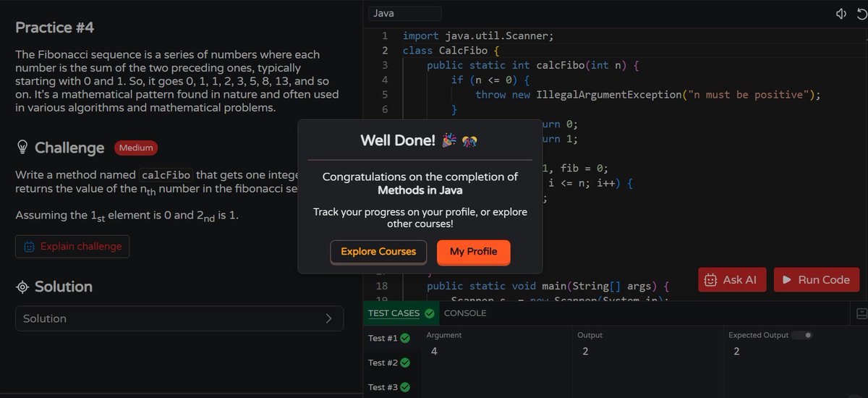Click the throw new IllegalArgumentException line
Image resolution: width=868 pixels, height=398 pixels.
648,95
